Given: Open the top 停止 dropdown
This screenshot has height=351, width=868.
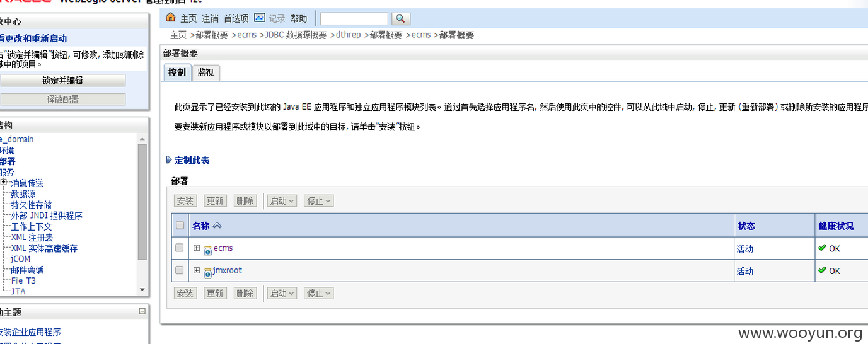Looking at the screenshot, I should [318, 201].
